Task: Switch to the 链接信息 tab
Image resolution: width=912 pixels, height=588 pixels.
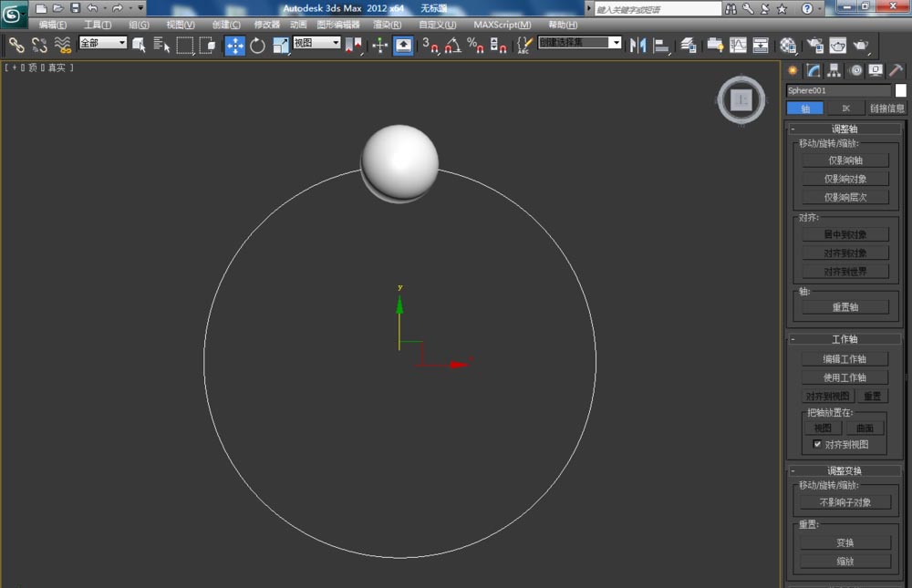Action: 886,108
